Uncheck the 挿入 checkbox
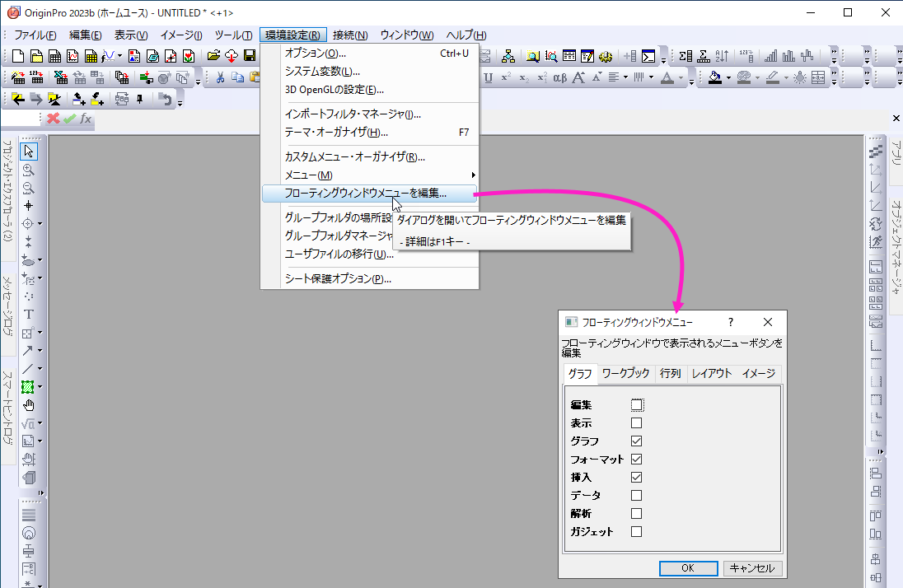 pyautogui.click(x=636, y=478)
